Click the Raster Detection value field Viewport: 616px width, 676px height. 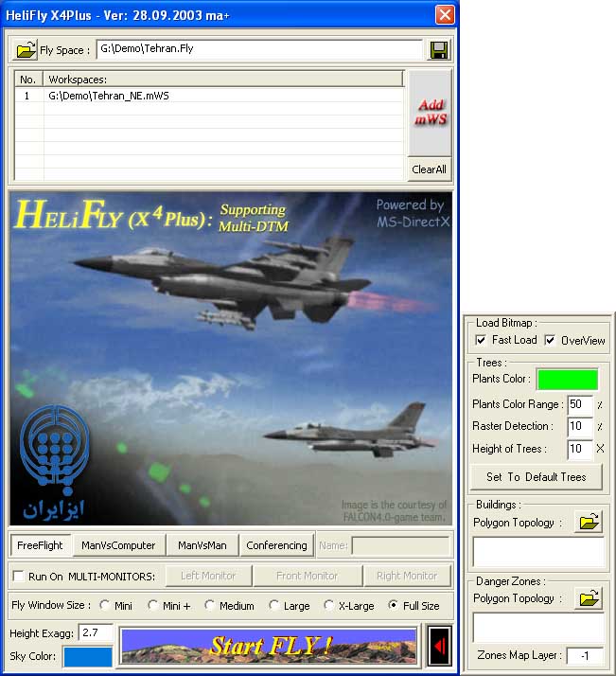pyautogui.click(x=579, y=426)
